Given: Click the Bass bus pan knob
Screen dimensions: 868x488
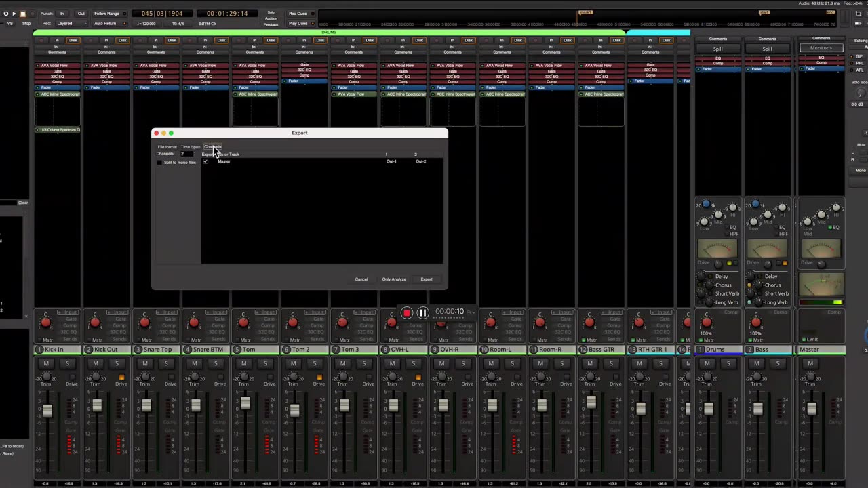Looking at the screenshot, I should (755, 323).
